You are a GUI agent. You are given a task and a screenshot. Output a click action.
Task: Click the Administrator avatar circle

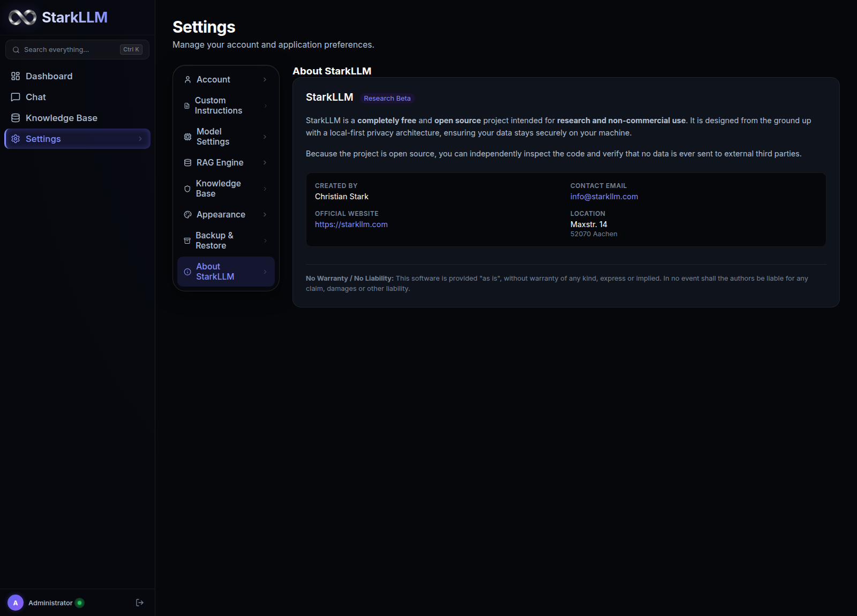pyautogui.click(x=16, y=603)
